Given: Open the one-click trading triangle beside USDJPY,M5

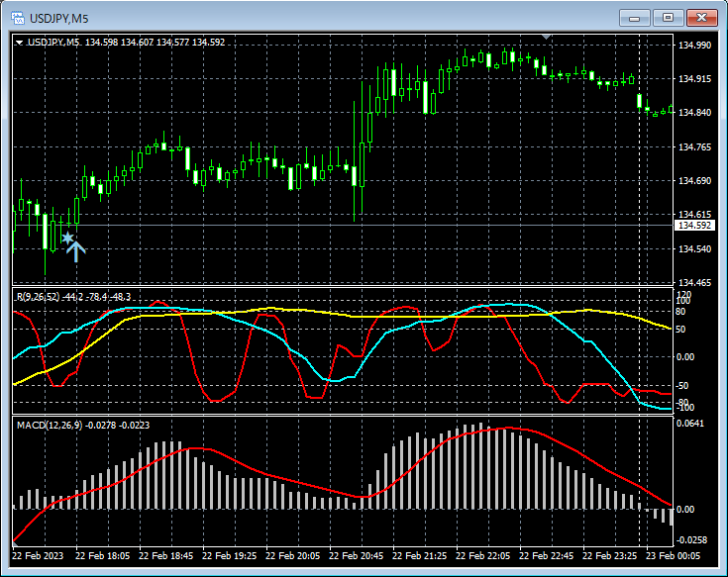Looking at the screenshot, I should click(19, 42).
